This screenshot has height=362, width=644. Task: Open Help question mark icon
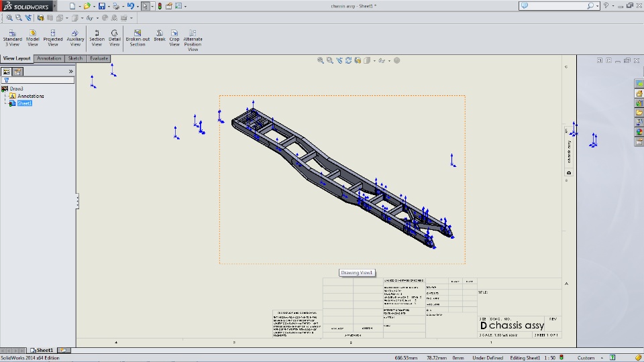tap(606, 6)
